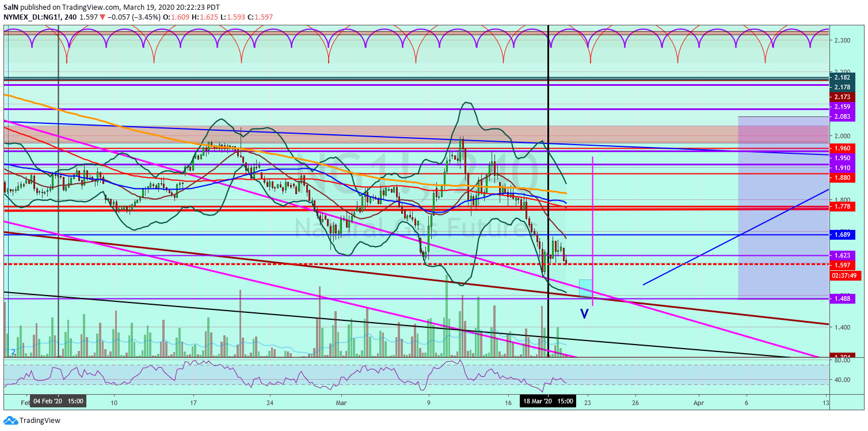Click the 1.880 price label
Viewport: 868px width, 431px height.
(x=842, y=178)
